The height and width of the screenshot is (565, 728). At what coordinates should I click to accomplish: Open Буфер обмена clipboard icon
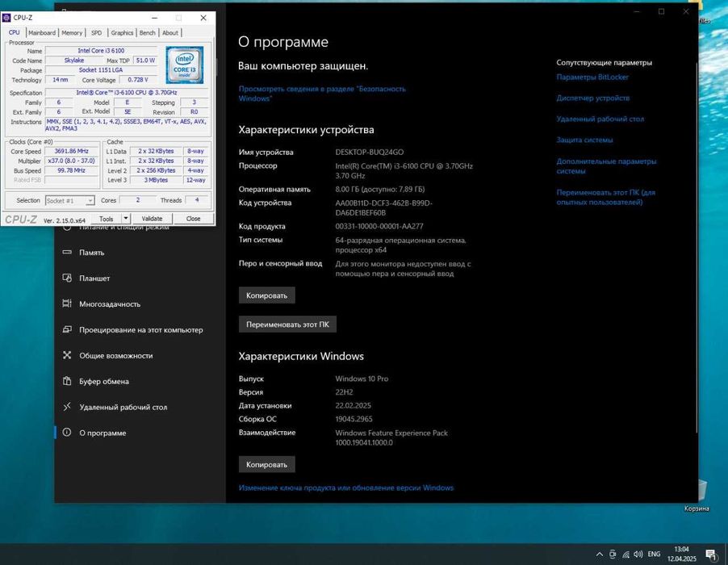[x=67, y=381]
